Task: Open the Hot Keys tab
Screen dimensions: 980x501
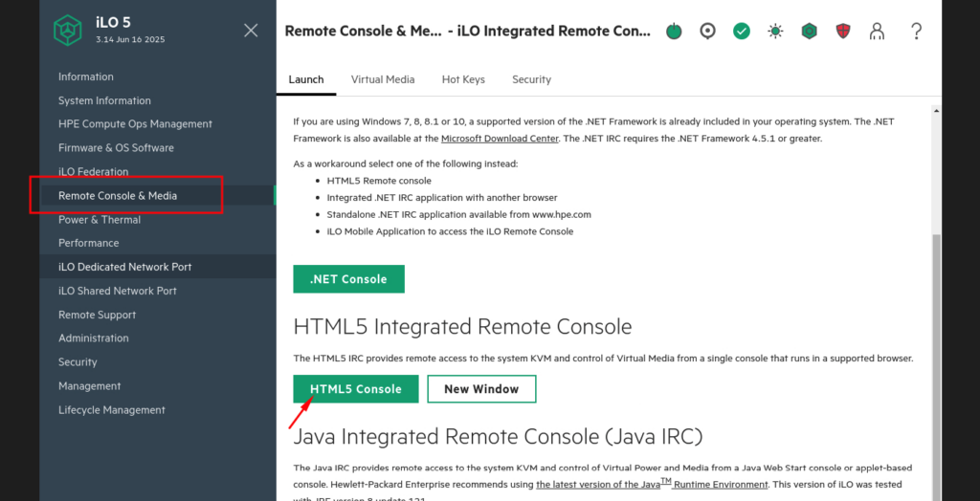Action: [463, 79]
